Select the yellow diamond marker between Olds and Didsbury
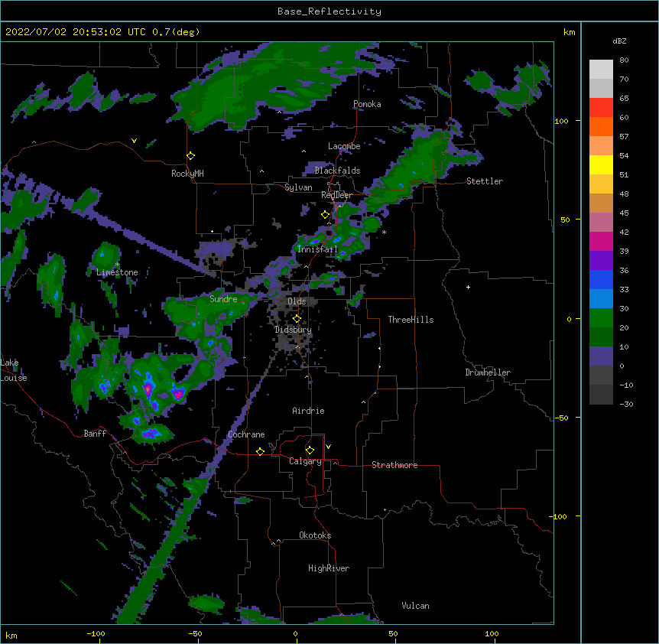Image resolution: width=659 pixels, height=644 pixels. pyautogui.click(x=297, y=319)
